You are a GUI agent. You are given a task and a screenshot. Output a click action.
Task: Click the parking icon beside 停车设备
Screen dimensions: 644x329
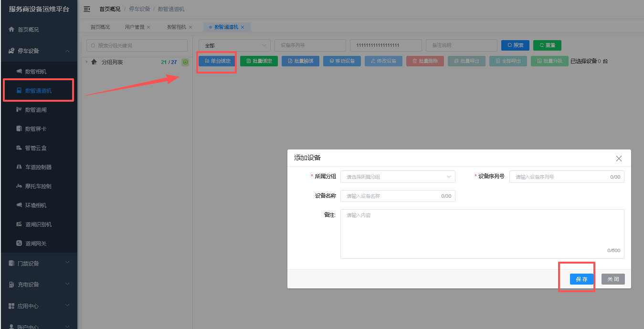pyautogui.click(x=11, y=51)
